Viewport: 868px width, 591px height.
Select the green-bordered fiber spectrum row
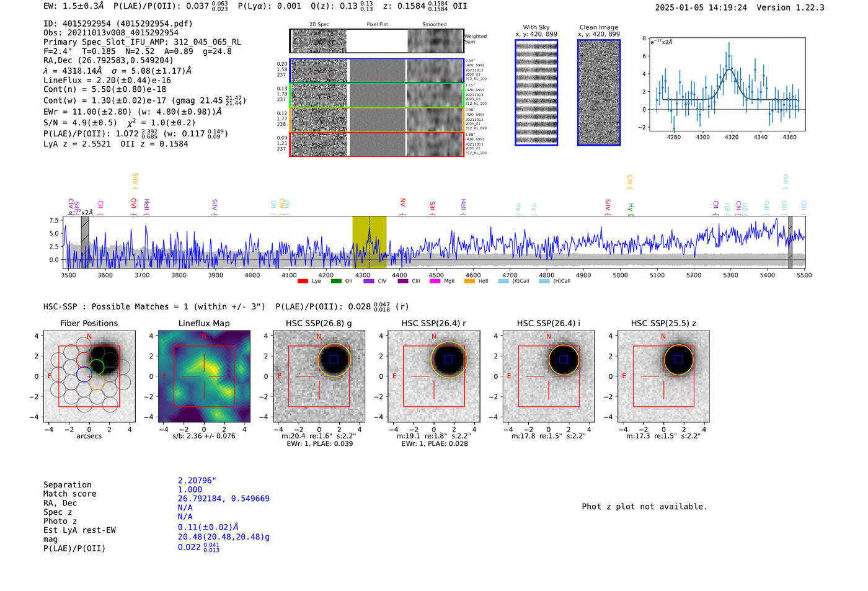[377, 96]
